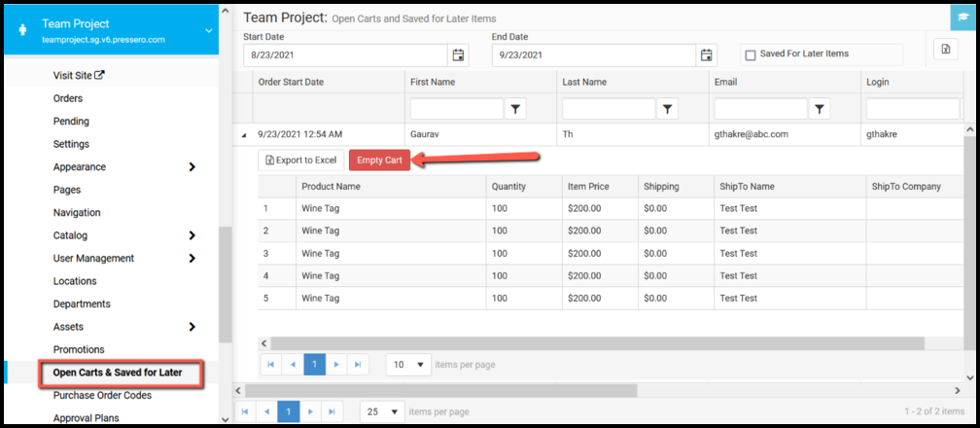The height and width of the screenshot is (428, 980).
Task: Toggle the Saved For Later Items checkbox
Action: coord(751,55)
